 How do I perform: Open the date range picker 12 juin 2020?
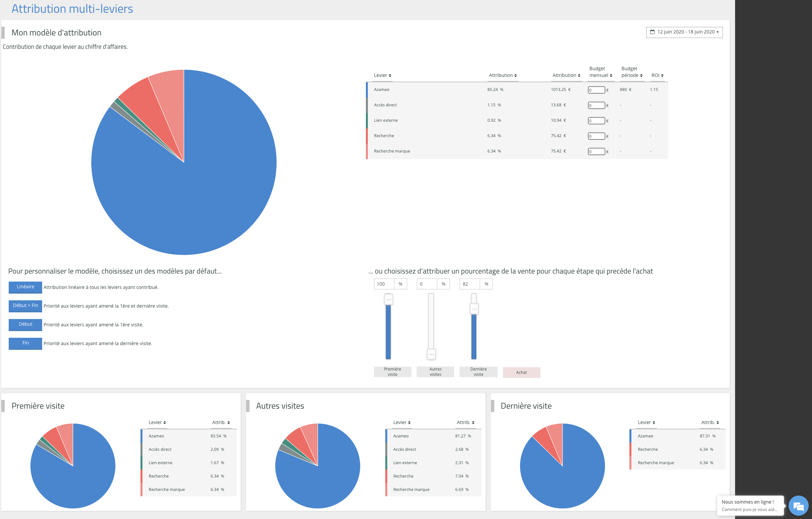coord(684,32)
